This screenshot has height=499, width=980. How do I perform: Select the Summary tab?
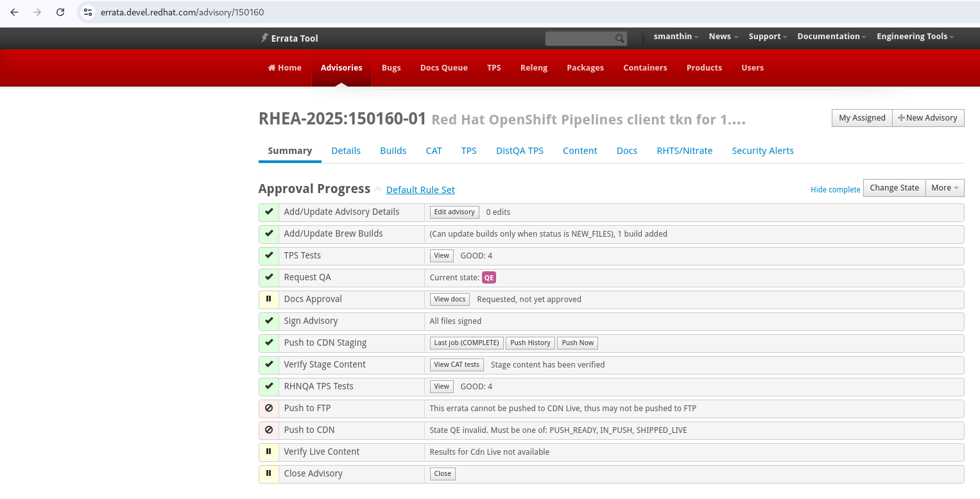pos(290,151)
